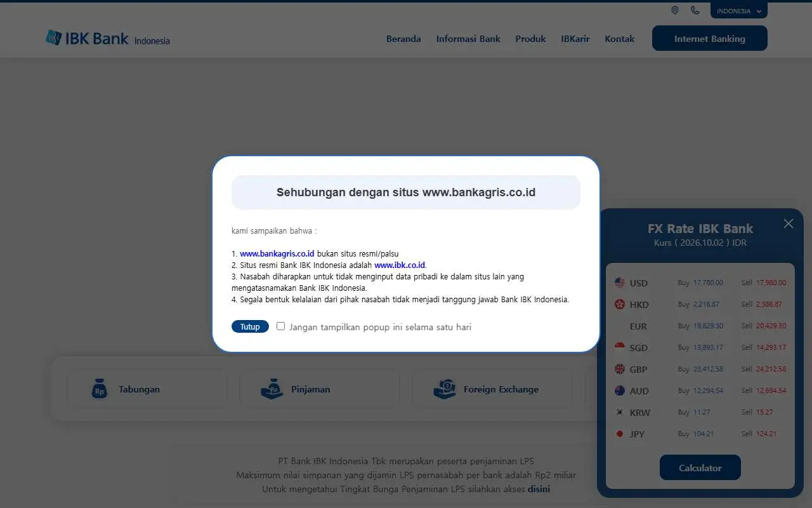
Task: Open the Produk menu
Action: point(530,39)
